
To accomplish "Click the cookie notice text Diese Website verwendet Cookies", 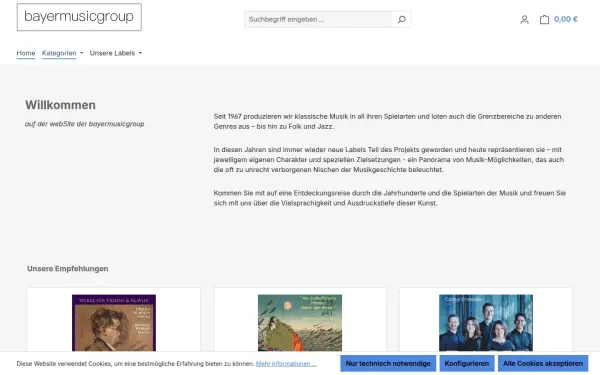I will [135, 364].
